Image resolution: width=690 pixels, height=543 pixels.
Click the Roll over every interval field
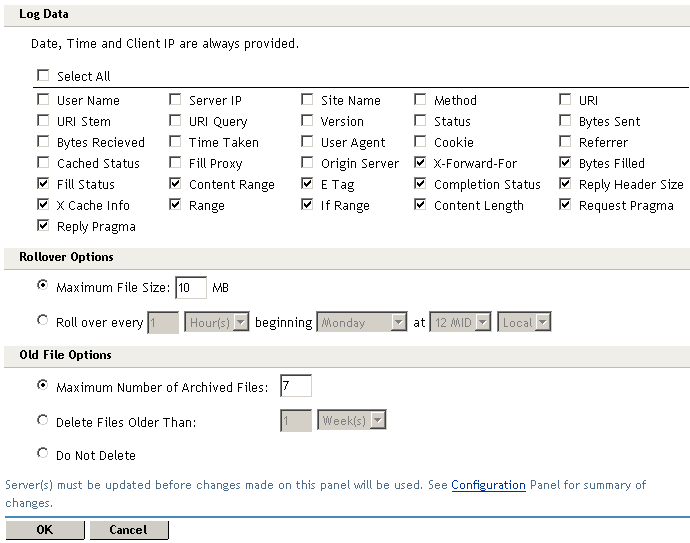click(163, 323)
